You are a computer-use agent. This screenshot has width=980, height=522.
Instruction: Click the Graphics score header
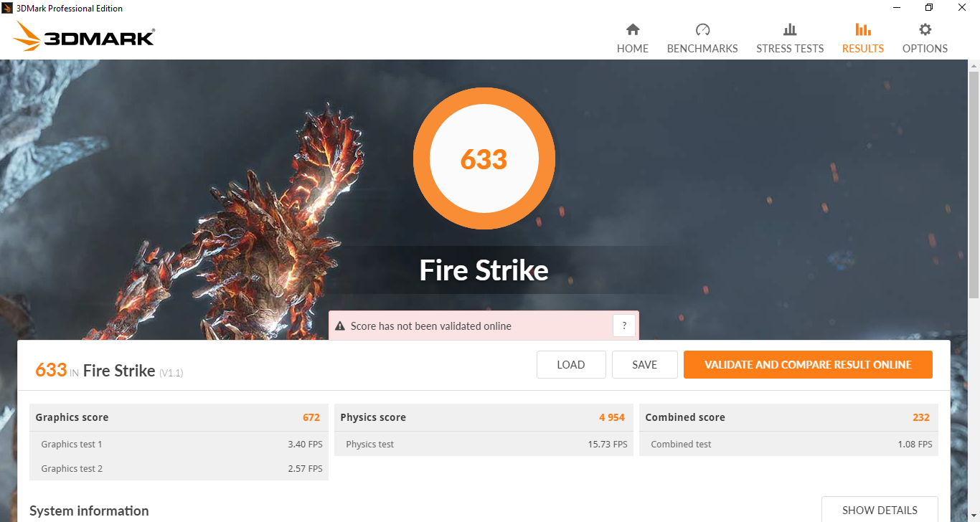(72, 417)
